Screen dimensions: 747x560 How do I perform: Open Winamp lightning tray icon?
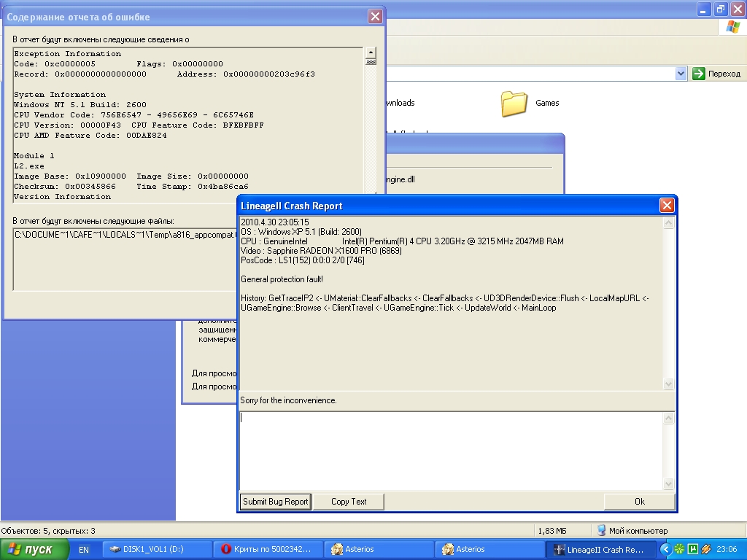[706, 549]
